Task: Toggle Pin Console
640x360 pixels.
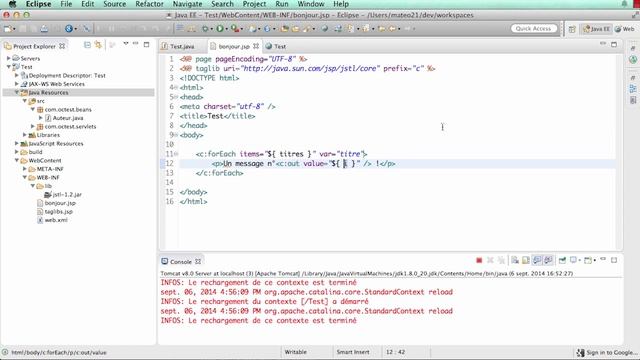Action: pyautogui.click(x=562, y=260)
